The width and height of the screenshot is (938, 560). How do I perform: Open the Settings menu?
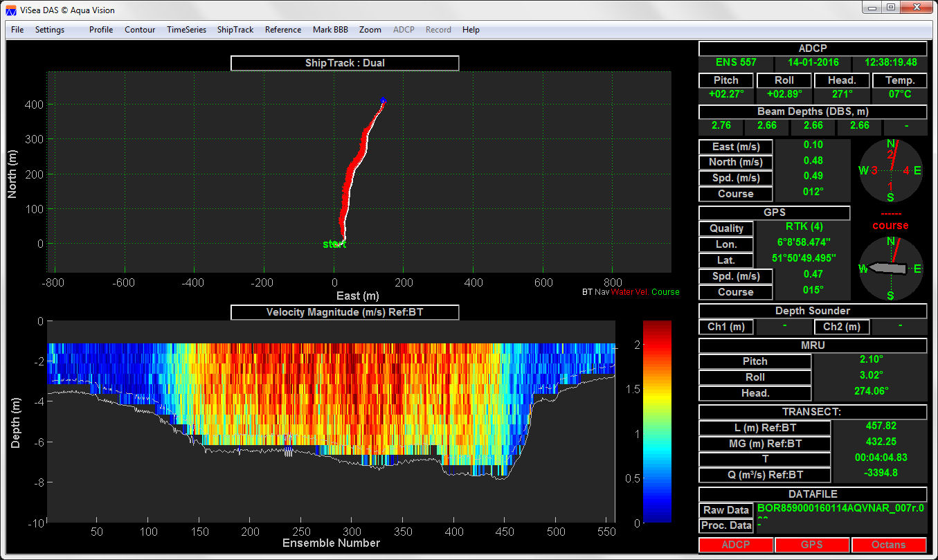(x=50, y=30)
